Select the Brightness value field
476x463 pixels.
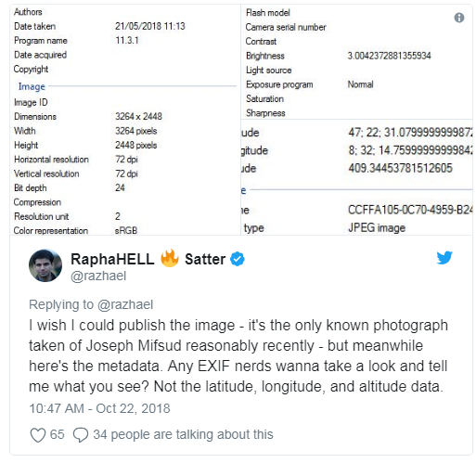tap(389, 56)
